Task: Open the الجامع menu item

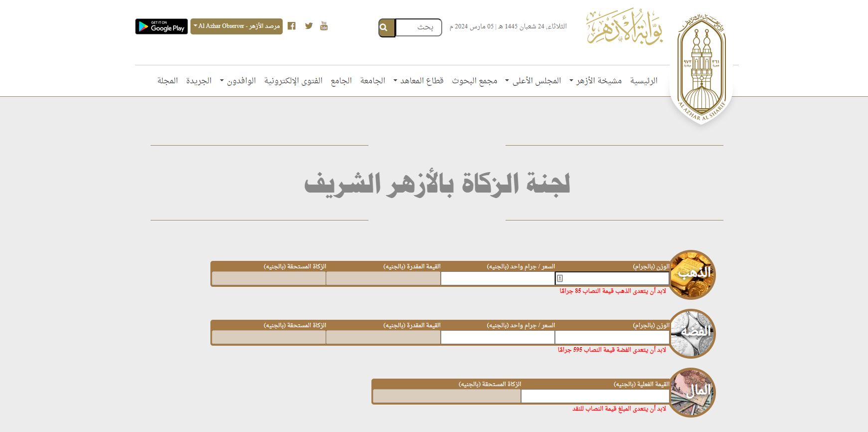Action: (342, 80)
